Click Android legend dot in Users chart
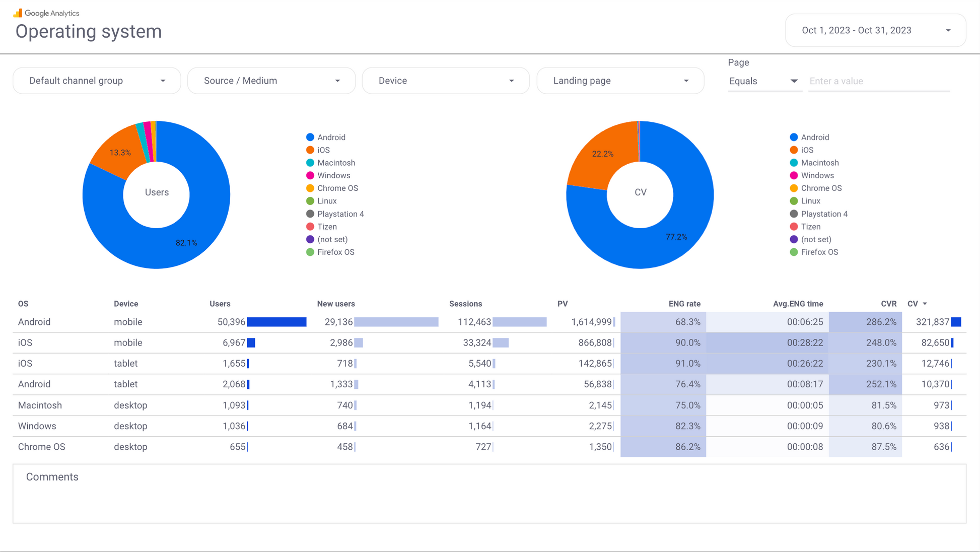The image size is (980, 552). click(x=310, y=137)
